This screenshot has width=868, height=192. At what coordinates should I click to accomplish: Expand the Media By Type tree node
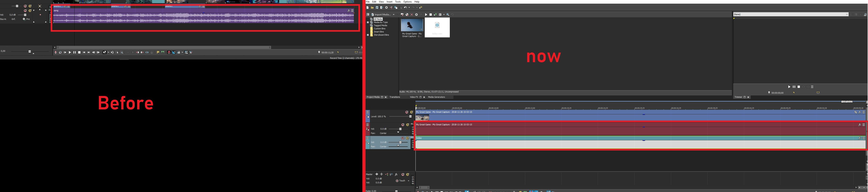coord(368,22)
